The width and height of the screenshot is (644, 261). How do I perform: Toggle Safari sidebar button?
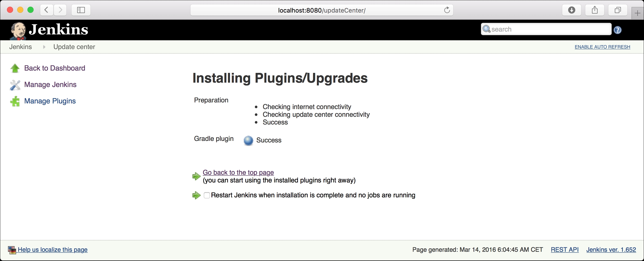click(x=81, y=10)
